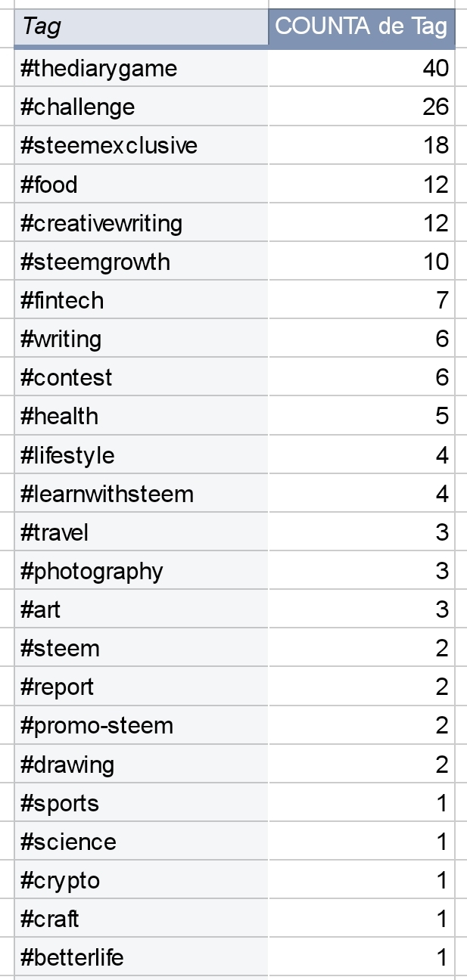
Task: Select the #thediarygame cell
Action: pos(141,69)
